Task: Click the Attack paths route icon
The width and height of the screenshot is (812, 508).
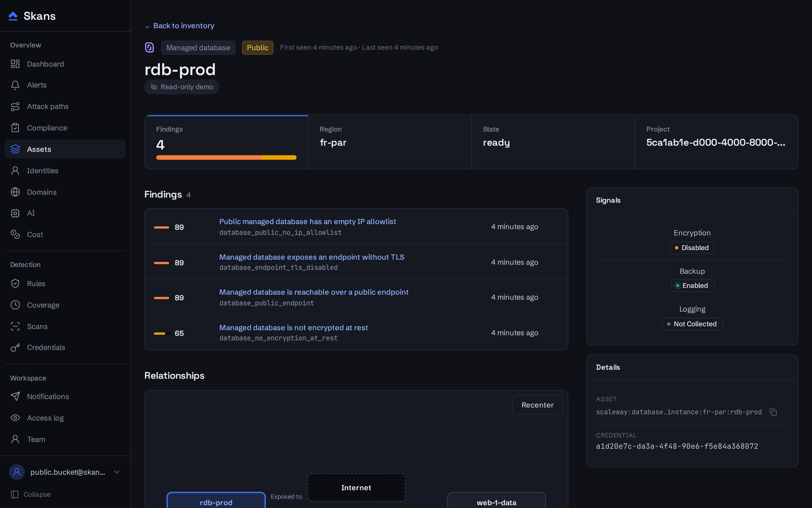Action: pos(15,106)
